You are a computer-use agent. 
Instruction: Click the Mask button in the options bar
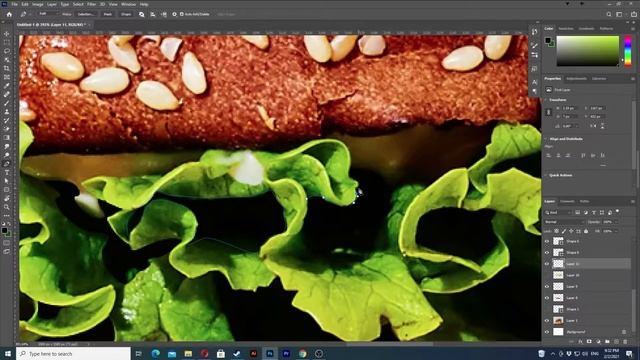pyautogui.click(x=107, y=14)
